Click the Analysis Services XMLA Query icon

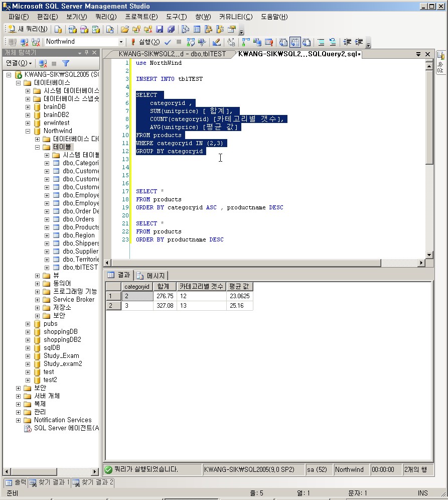(96, 29)
